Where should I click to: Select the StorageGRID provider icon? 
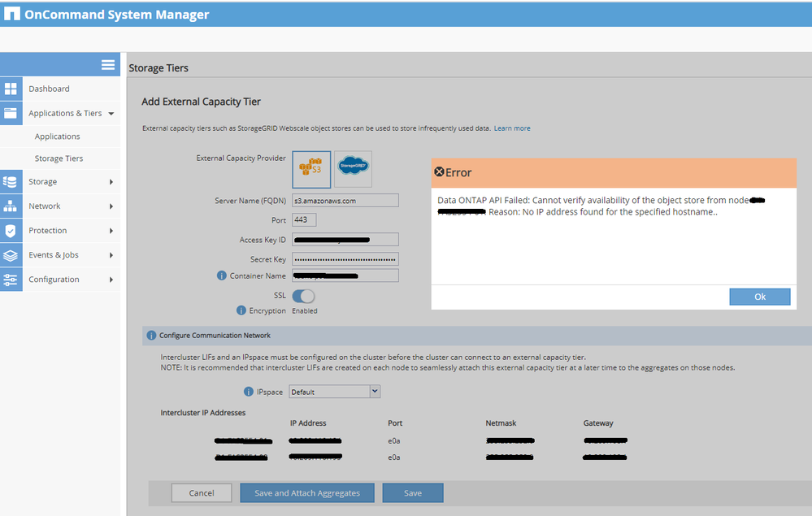[353, 169]
